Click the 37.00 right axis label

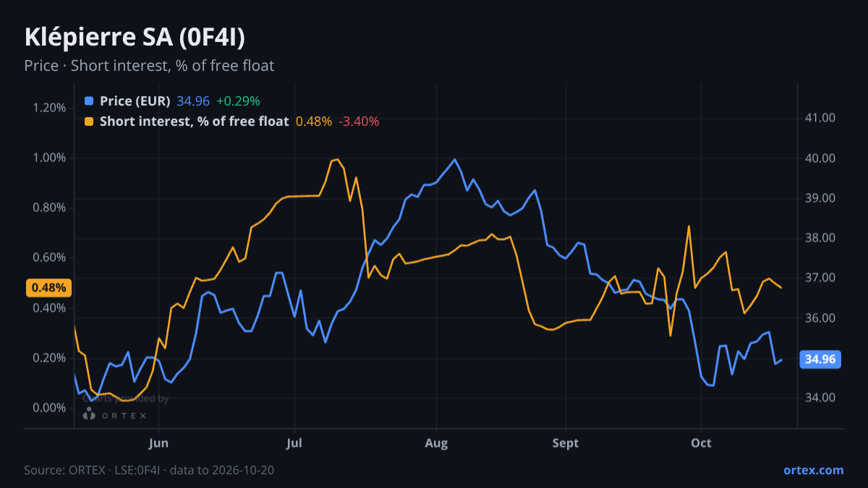coord(820,278)
